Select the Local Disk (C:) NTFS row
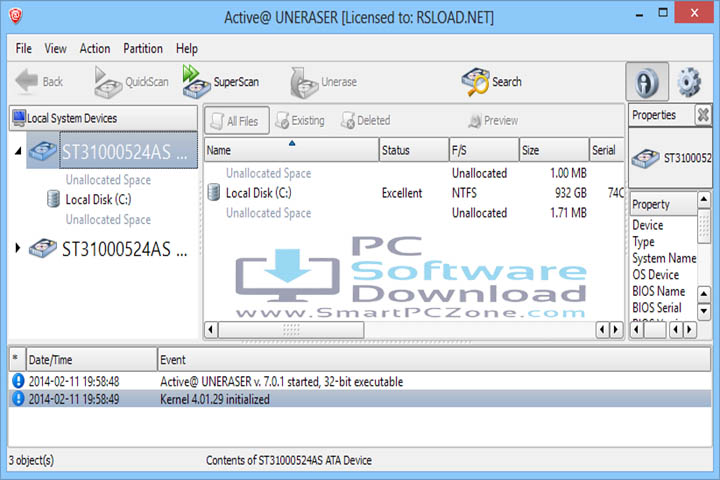 pyautogui.click(x=414, y=193)
